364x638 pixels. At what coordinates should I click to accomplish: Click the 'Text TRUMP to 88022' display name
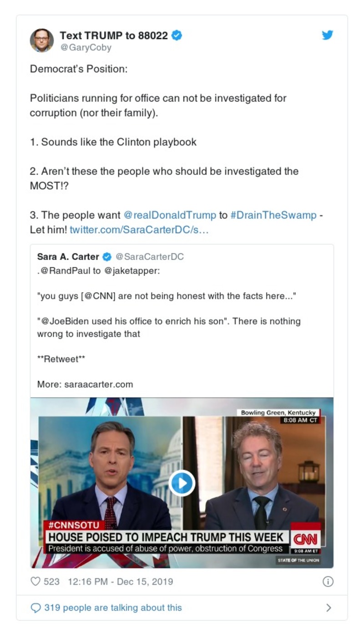coord(114,35)
